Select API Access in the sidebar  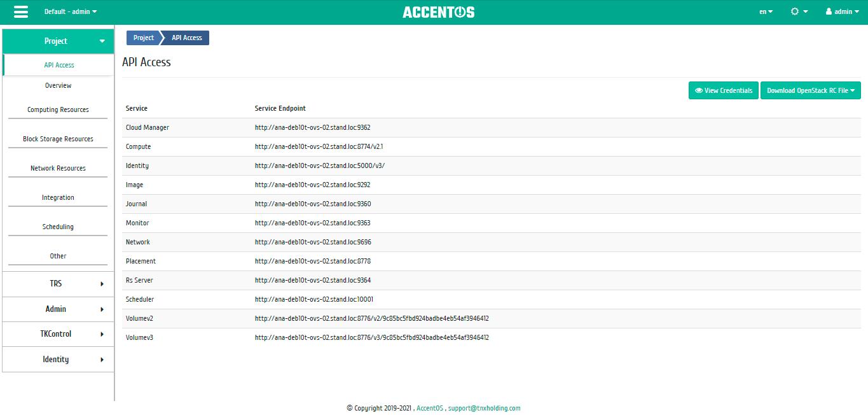[59, 65]
